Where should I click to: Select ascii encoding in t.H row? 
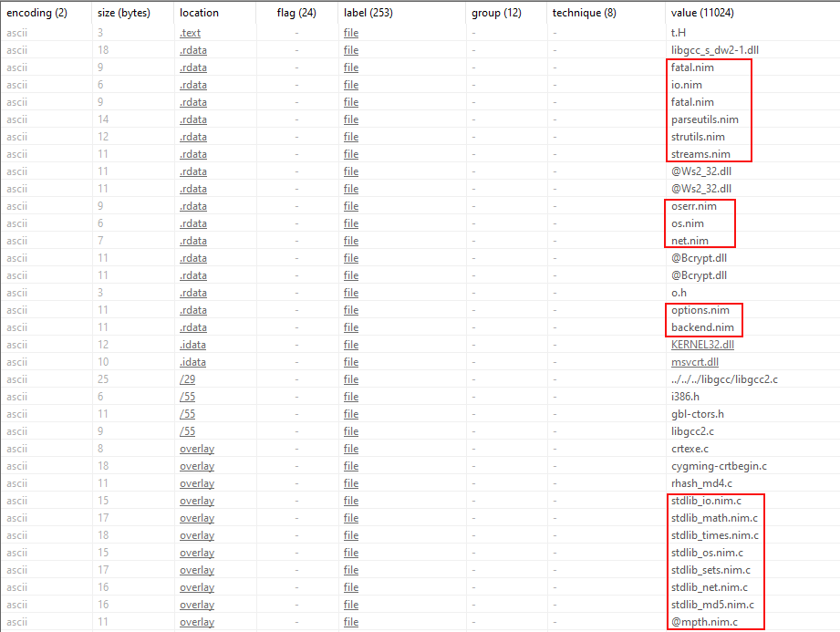16,33
